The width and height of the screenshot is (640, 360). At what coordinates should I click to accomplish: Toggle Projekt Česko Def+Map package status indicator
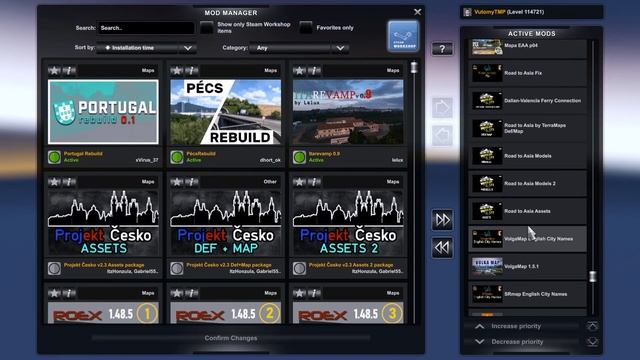177,268
